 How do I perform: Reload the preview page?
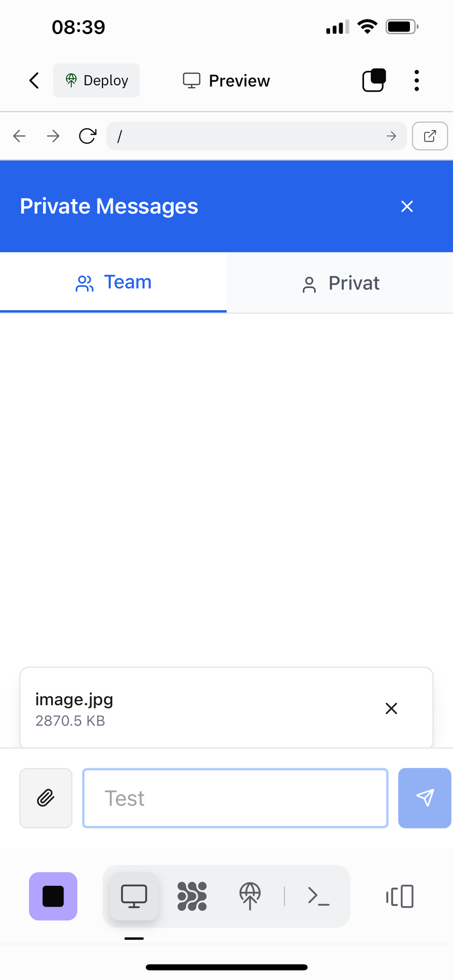click(x=87, y=136)
